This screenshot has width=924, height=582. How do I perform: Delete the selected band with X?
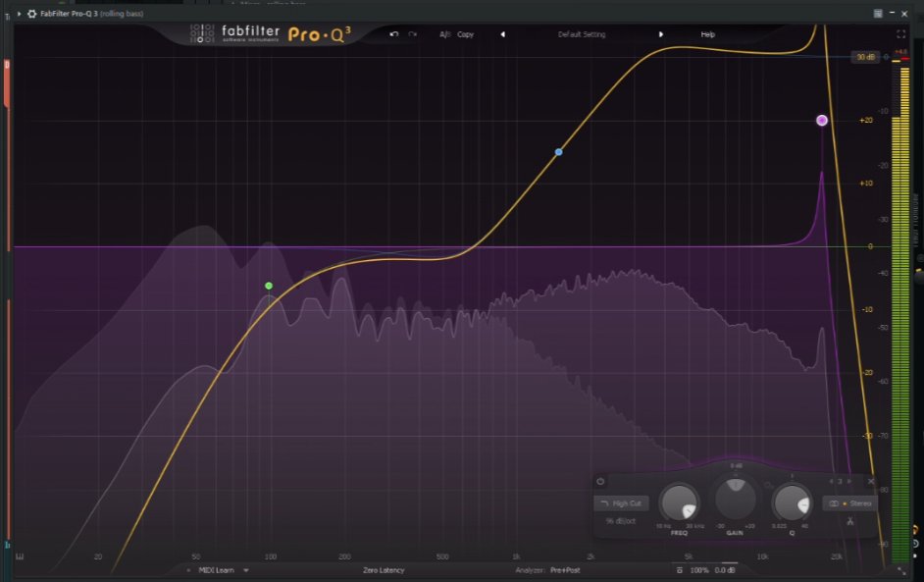click(x=871, y=482)
